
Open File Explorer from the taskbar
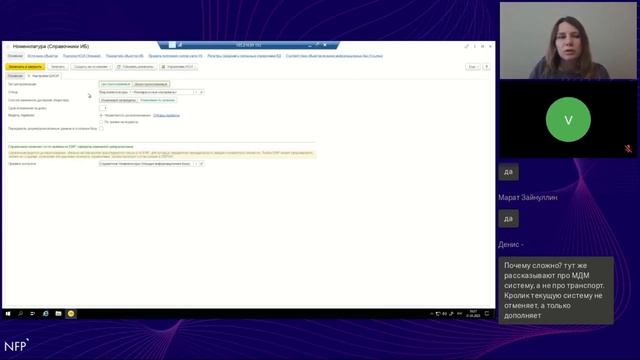(58, 313)
